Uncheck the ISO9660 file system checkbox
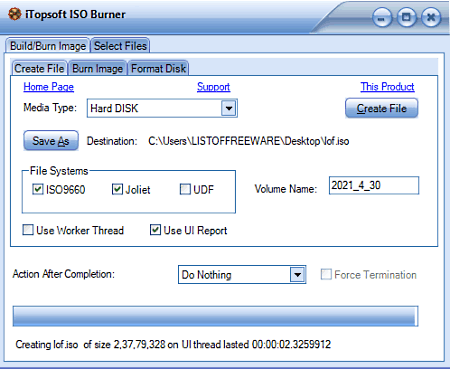This screenshot has height=369, width=450. [38, 189]
